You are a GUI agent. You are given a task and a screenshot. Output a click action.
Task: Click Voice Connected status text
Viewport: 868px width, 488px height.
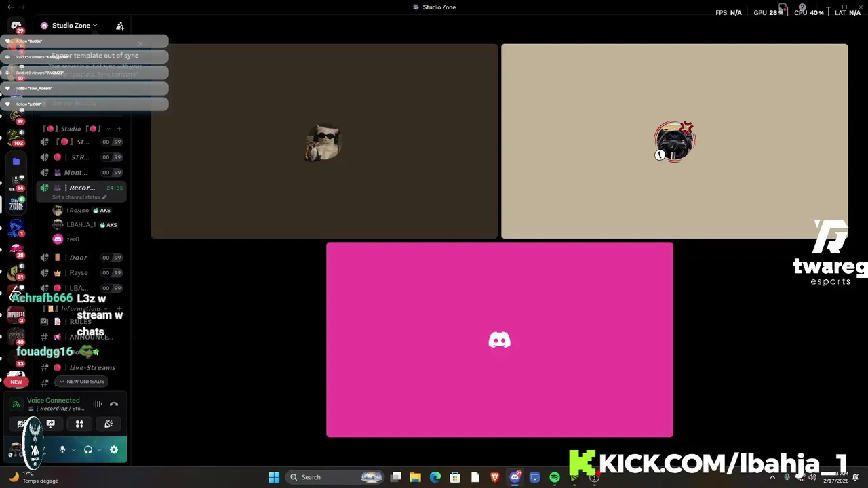coord(53,401)
